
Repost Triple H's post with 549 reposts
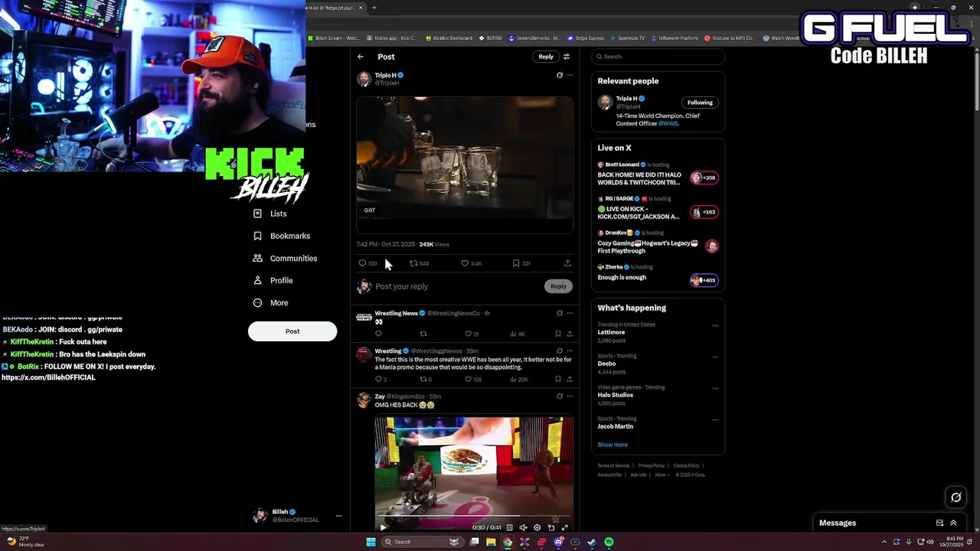419,263
